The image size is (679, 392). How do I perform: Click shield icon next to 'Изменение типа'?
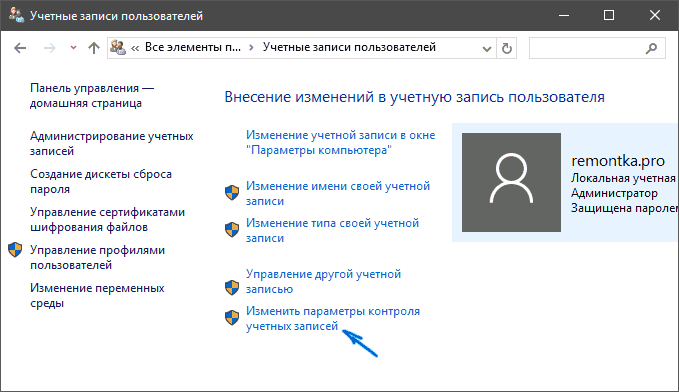coord(232,230)
